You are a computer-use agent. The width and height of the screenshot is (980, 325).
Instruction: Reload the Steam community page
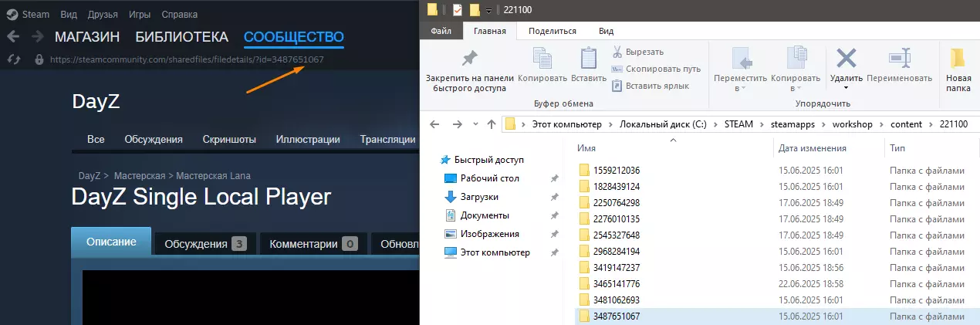pyautogui.click(x=12, y=59)
